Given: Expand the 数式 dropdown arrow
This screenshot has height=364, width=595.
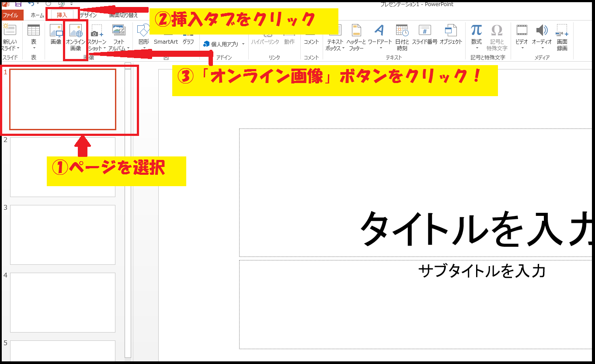Looking at the screenshot, I should pos(476,49).
